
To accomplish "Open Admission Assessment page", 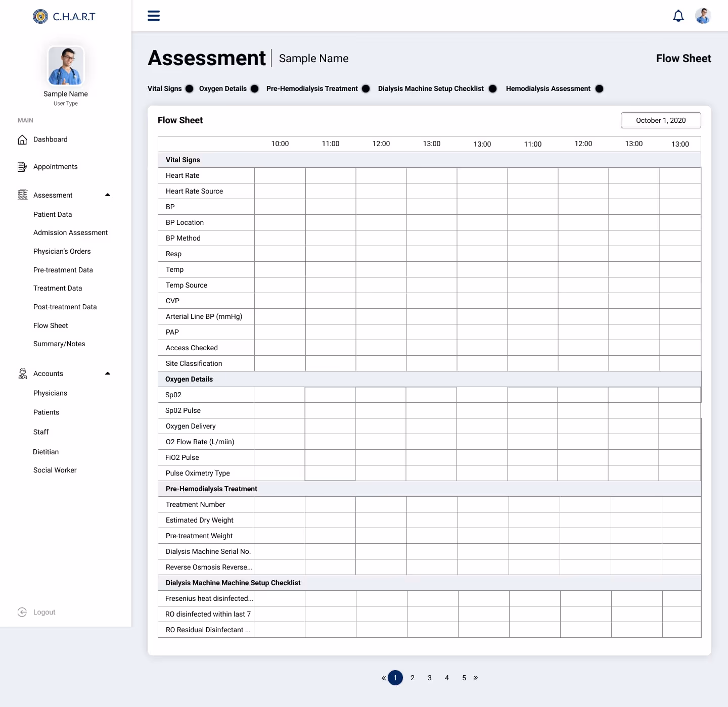I will [70, 232].
